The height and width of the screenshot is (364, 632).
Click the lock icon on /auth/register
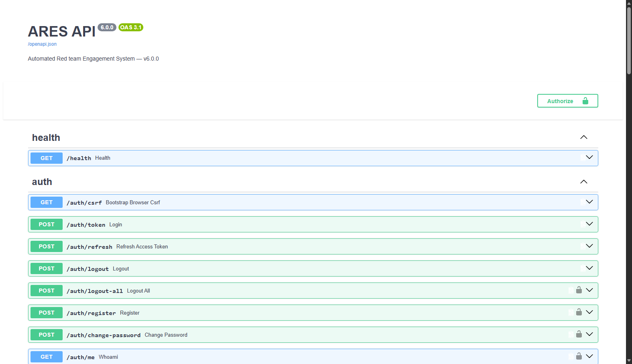(579, 312)
